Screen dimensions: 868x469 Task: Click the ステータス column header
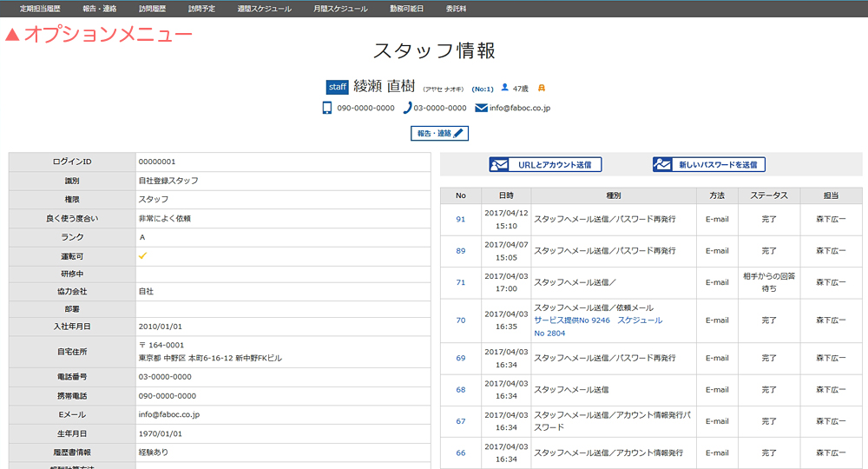pos(769,195)
